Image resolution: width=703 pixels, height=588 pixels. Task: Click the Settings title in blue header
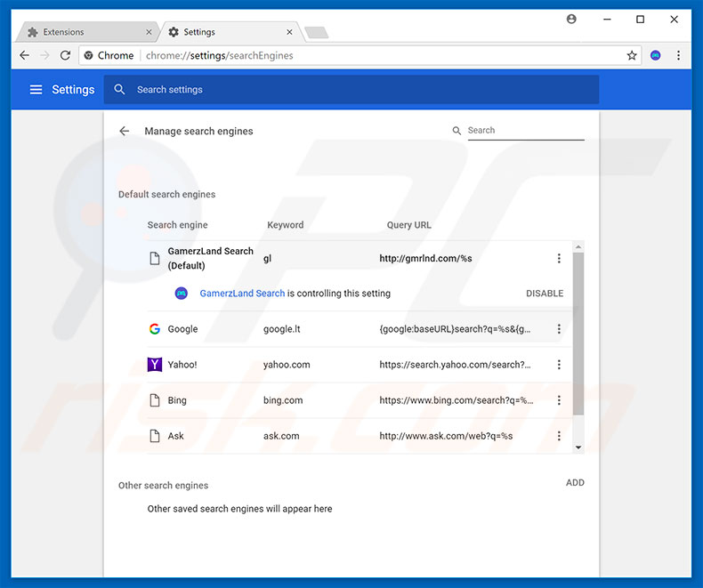[73, 90]
